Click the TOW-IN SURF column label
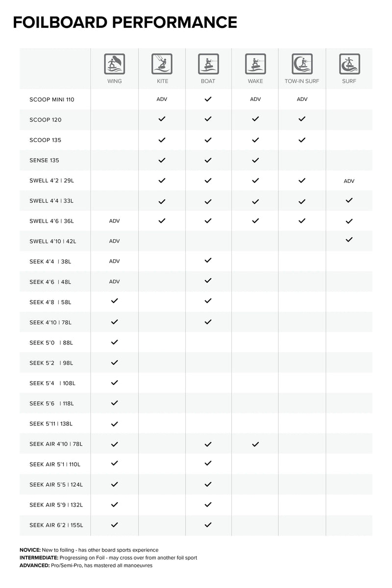 (x=302, y=81)
